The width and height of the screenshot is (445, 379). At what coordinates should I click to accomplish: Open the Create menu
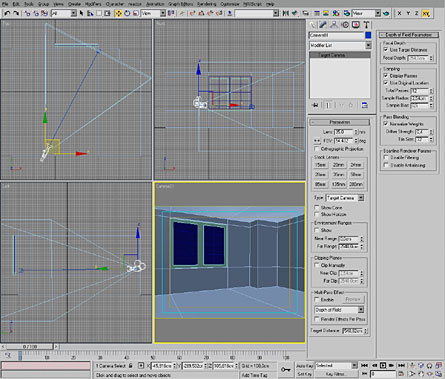tap(74, 4)
